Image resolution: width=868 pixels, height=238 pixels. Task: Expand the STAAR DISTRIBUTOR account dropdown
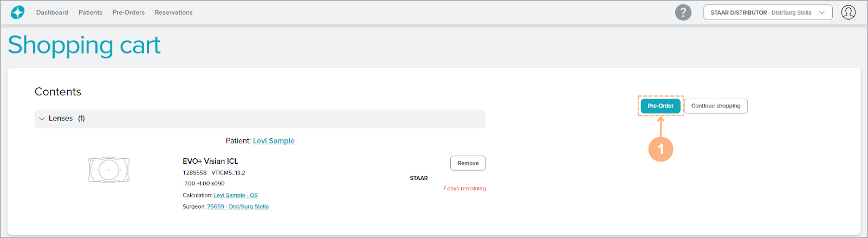click(x=767, y=12)
